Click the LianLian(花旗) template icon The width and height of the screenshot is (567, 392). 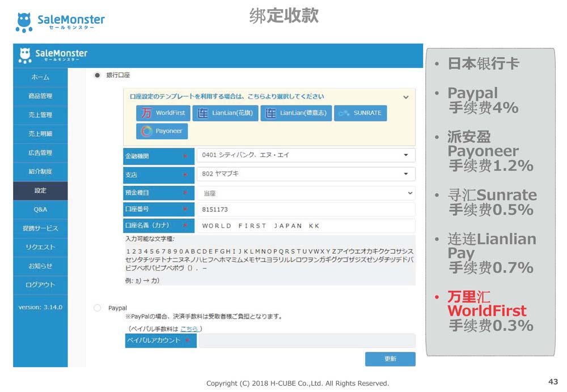[202, 113]
